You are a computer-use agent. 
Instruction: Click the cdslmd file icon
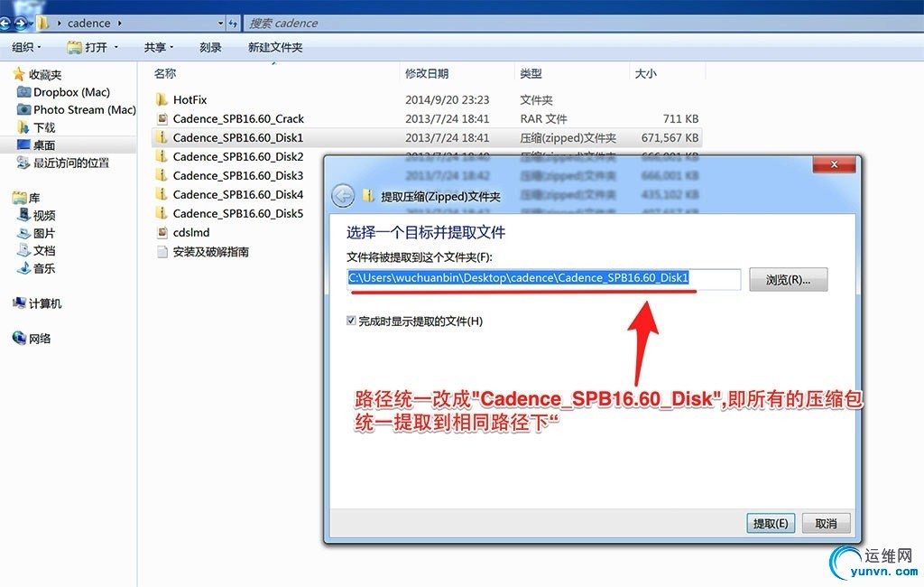(x=162, y=232)
